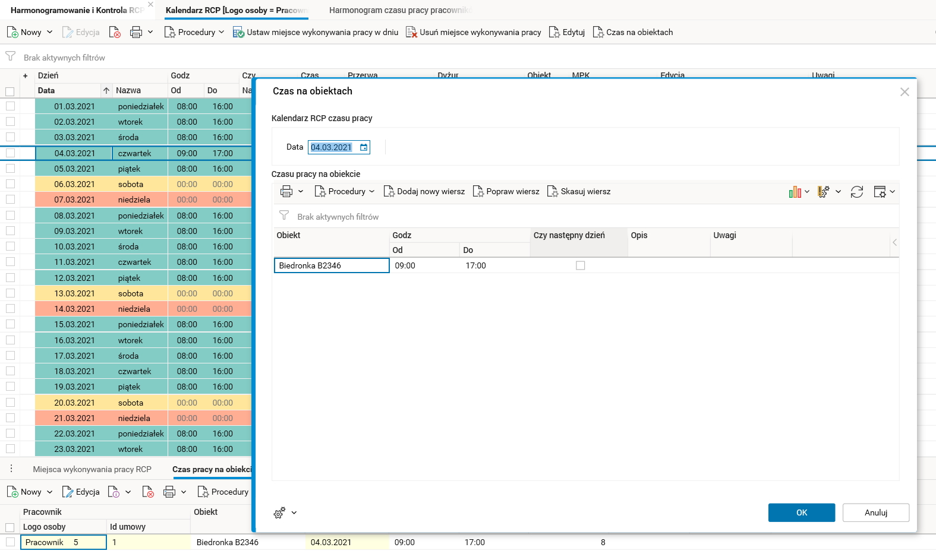
Task: Toggle the select-all checkbox in the calendar header
Action: coord(10,91)
